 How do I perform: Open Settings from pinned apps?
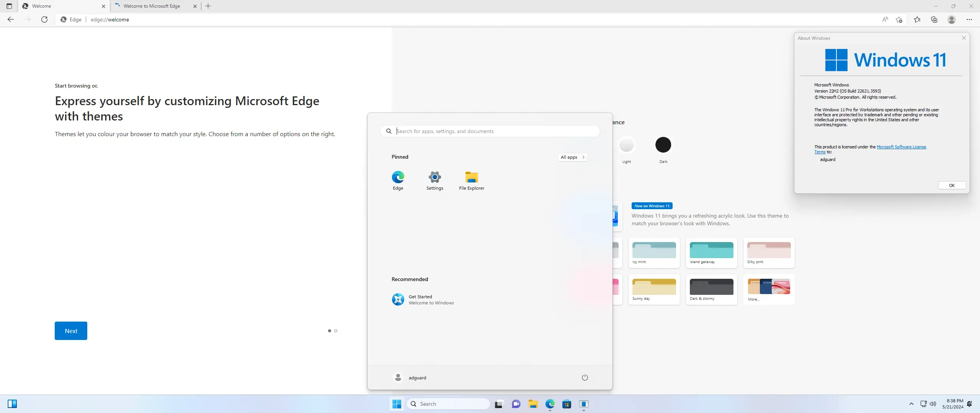[434, 180]
